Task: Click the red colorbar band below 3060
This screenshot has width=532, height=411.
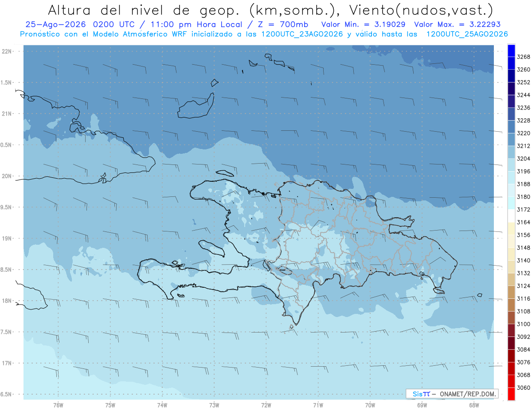Action: pyautogui.click(x=511, y=394)
